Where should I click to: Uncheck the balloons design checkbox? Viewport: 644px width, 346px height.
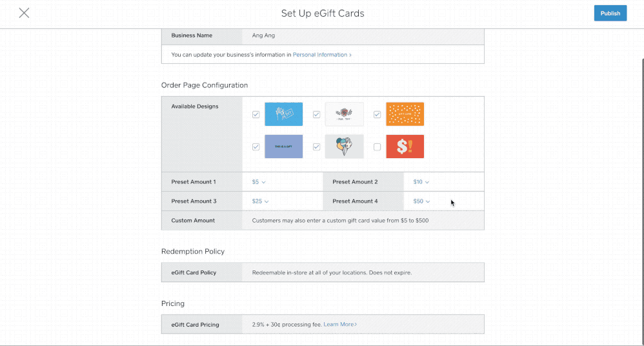click(x=316, y=147)
